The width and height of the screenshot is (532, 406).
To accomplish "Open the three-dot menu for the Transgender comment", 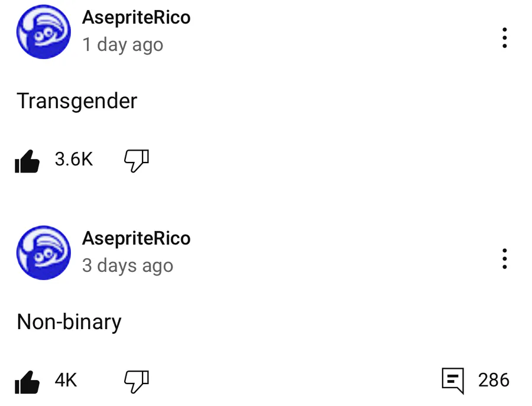I will [x=504, y=37].
